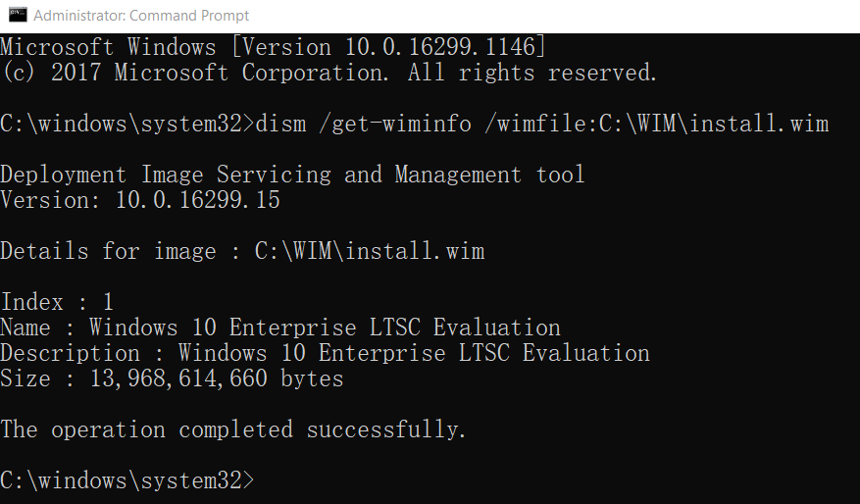Click the dism command word
This screenshot has height=504, width=860.
pyautogui.click(x=280, y=124)
